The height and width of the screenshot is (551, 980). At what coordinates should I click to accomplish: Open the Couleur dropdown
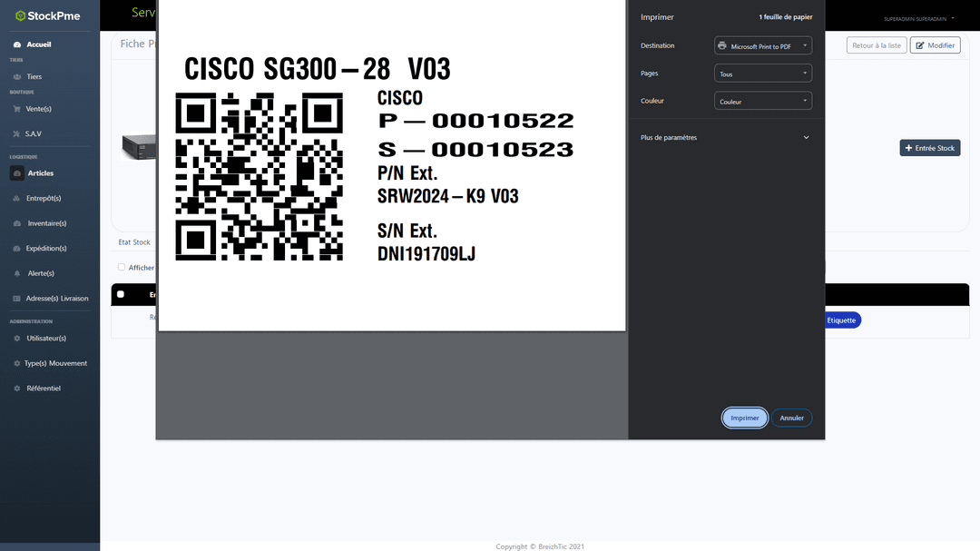point(762,102)
